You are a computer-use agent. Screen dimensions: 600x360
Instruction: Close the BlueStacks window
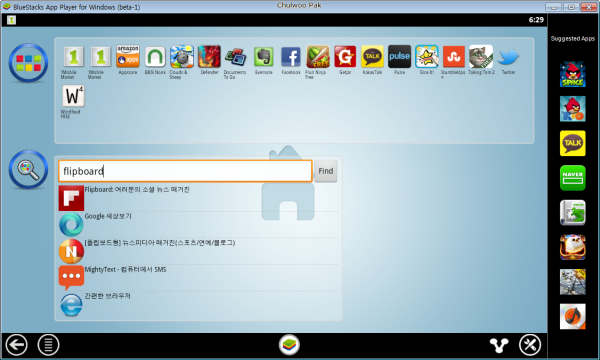click(589, 7)
